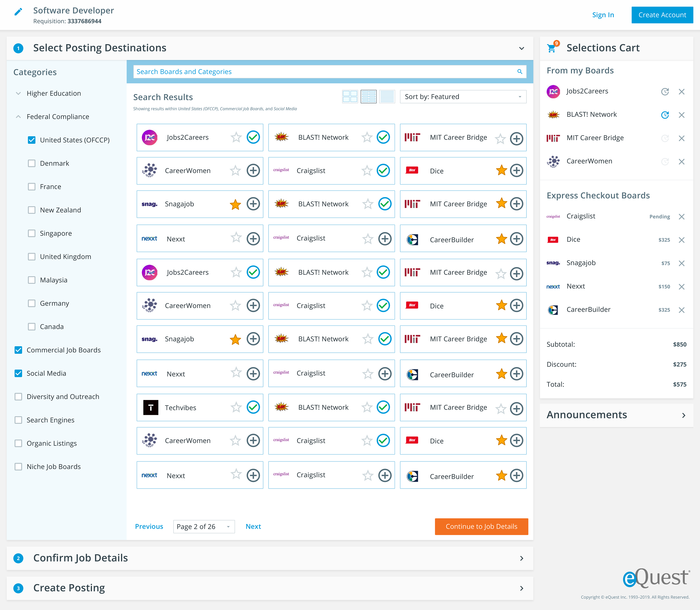
Task: Collapse the Select Posting Destinations section
Action: tap(521, 48)
